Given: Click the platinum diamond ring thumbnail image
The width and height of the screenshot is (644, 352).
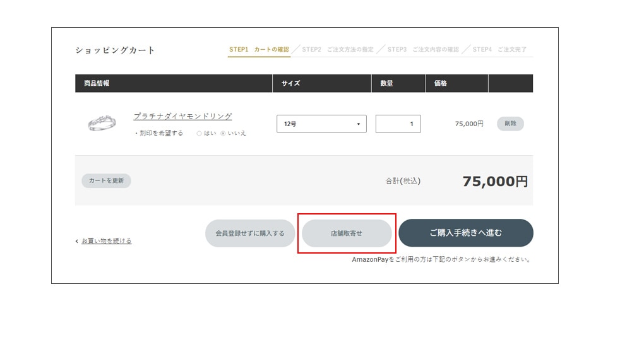Looking at the screenshot, I should 102,124.
